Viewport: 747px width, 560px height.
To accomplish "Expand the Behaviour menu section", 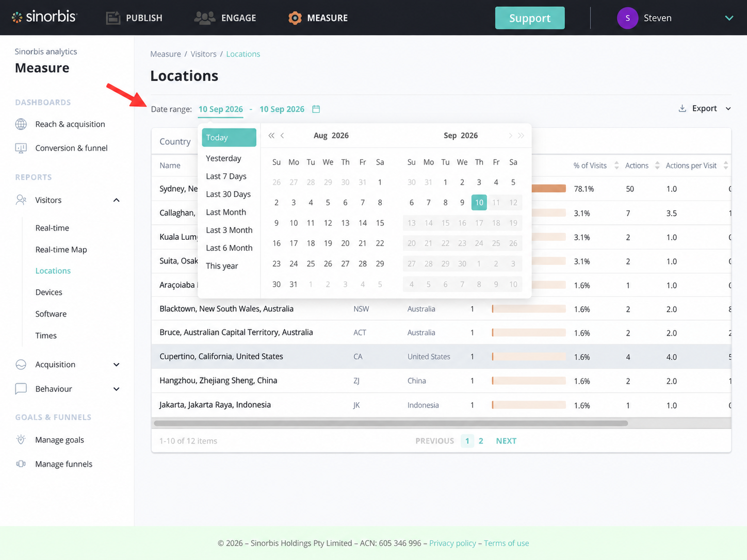I will pos(117,389).
